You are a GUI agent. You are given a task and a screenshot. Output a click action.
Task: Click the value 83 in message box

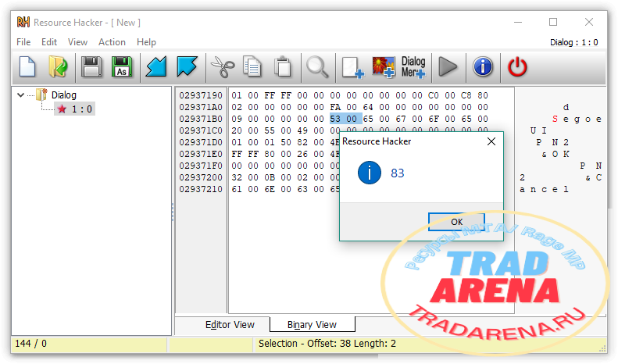tap(397, 173)
